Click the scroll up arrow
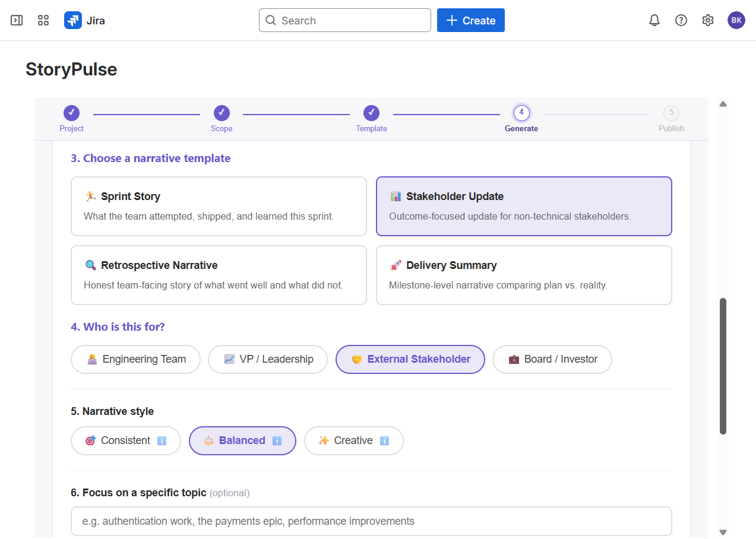 pos(723,104)
